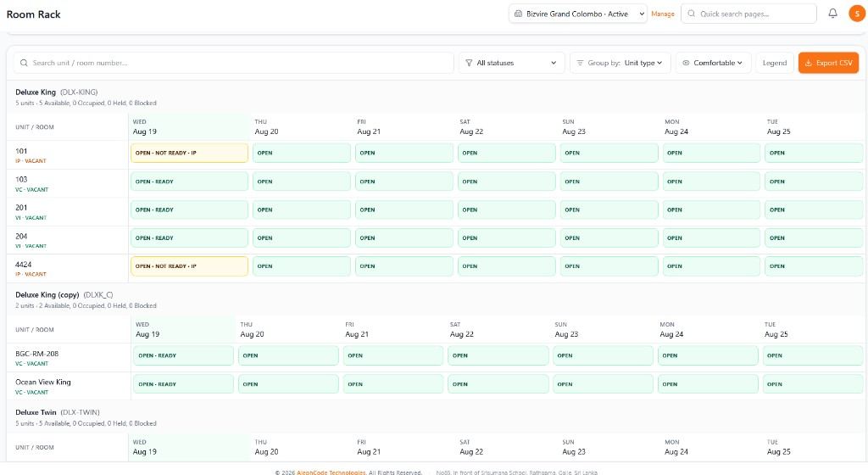Click the magnifier in Quick search pages
The height and width of the screenshot is (475, 868).
coord(692,14)
